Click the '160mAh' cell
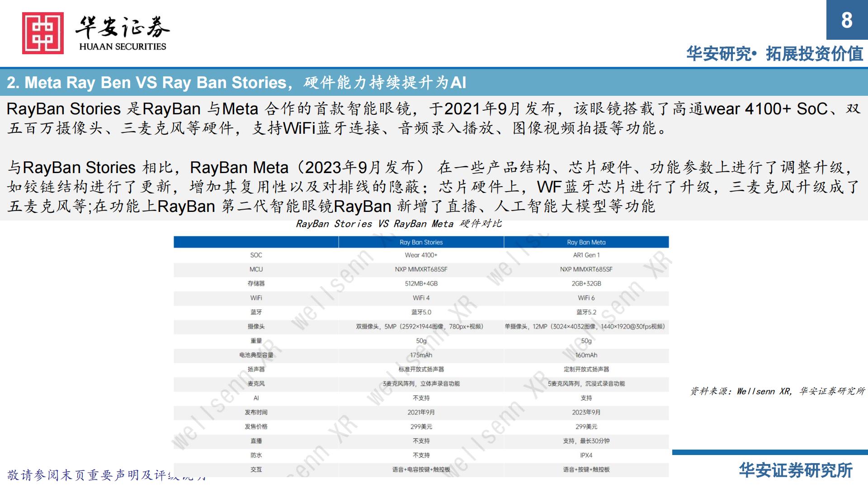Image resolution: width=868 pixels, height=488 pixels. (586, 355)
